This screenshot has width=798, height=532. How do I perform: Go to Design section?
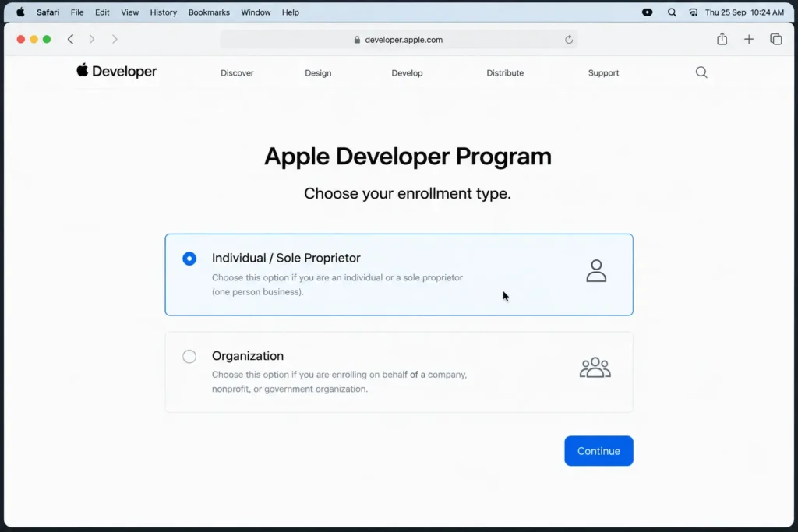point(318,72)
